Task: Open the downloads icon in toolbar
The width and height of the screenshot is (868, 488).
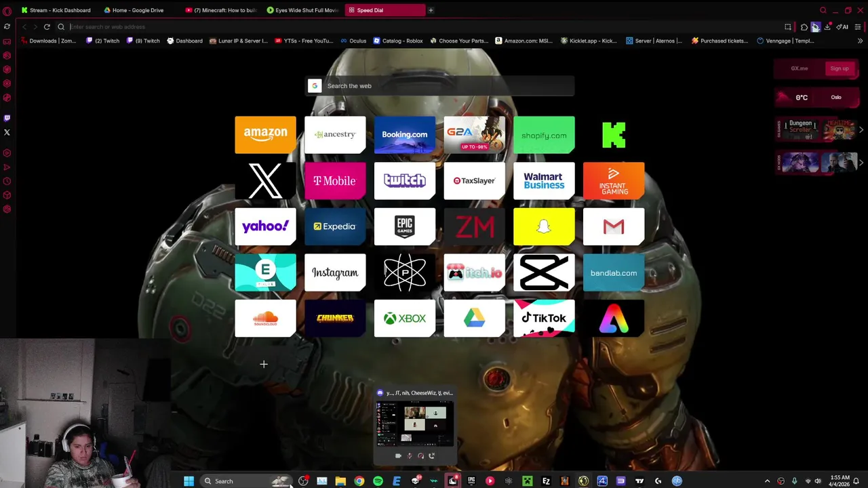Action: 827,27
